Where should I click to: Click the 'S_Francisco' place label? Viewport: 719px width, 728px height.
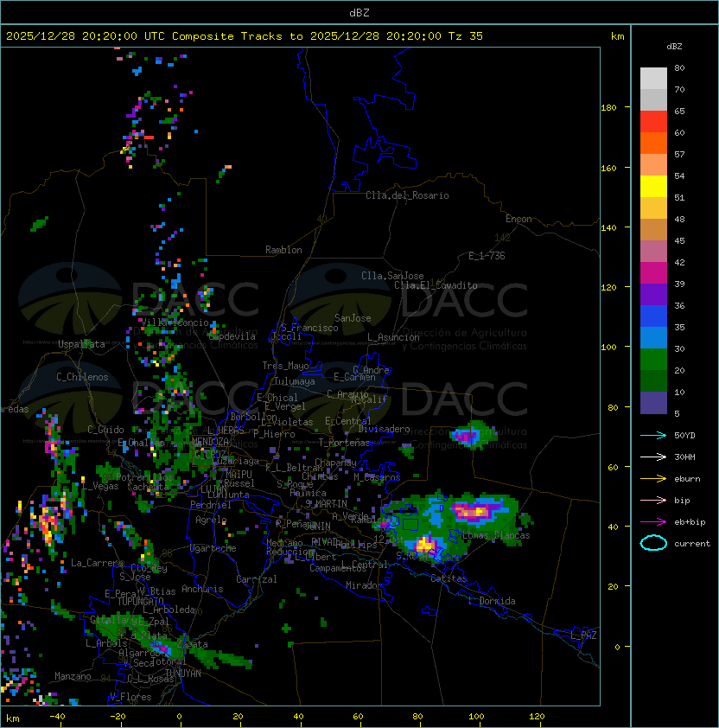(x=309, y=328)
